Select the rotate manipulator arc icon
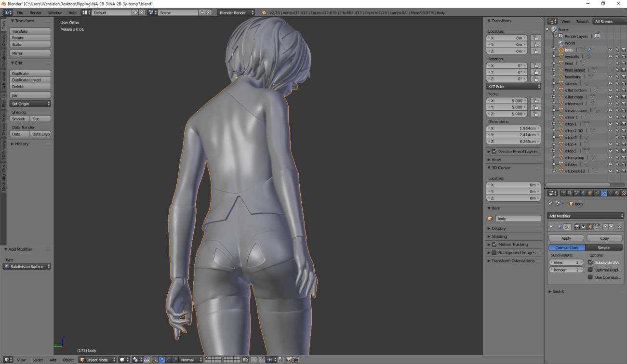627x364 pixels. coord(168,360)
